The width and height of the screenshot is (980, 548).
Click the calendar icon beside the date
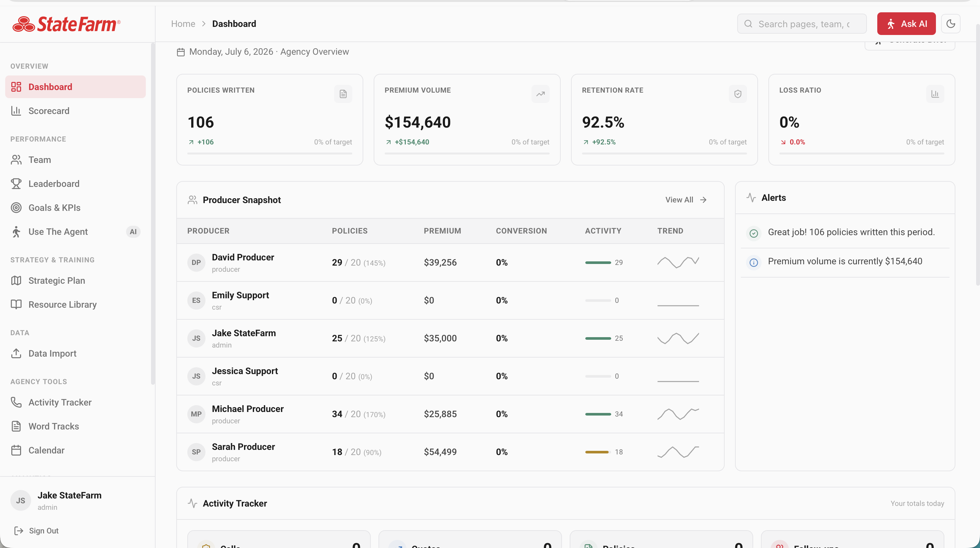click(181, 52)
